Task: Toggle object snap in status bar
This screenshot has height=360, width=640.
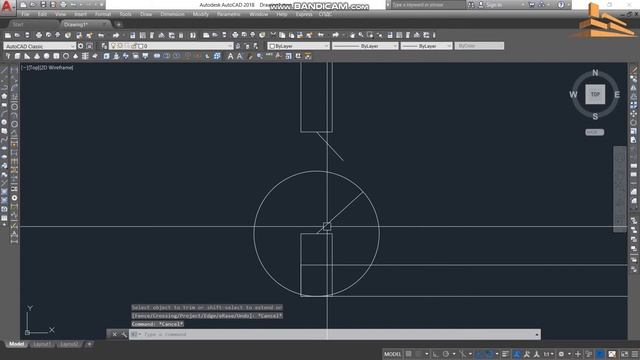Action: [490, 354]
